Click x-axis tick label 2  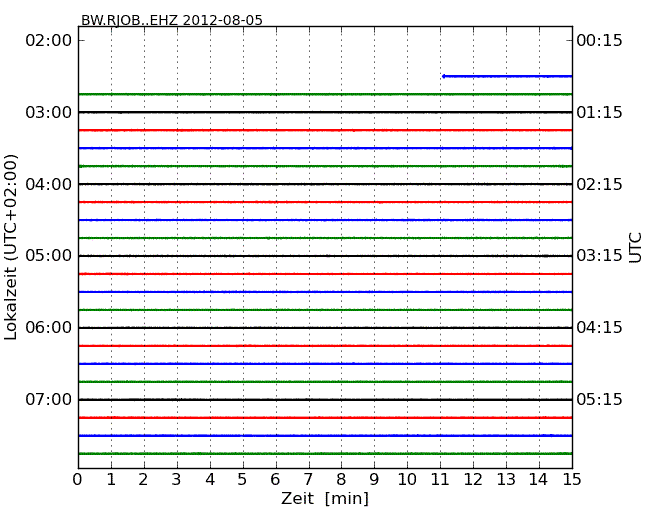click(x=143, y=480)
